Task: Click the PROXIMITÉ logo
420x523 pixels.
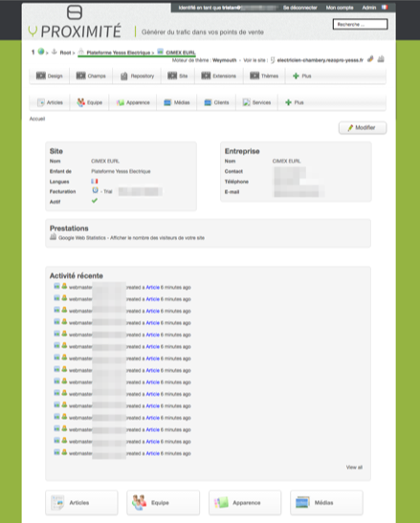Action: [75, 23]
